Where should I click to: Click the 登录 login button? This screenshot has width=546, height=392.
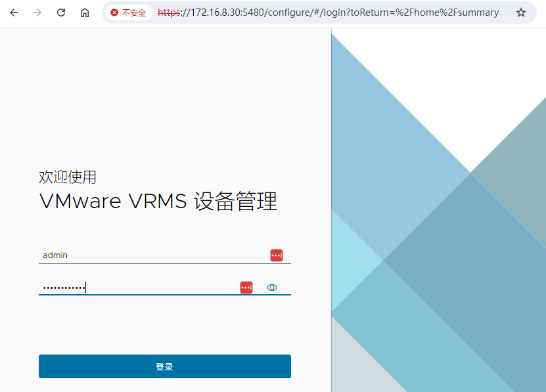point(165,366)
